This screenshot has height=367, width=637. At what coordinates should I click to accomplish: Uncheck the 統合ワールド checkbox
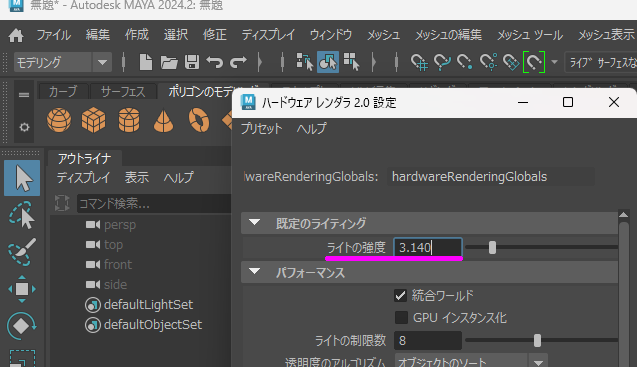click(x=401, y=295)
